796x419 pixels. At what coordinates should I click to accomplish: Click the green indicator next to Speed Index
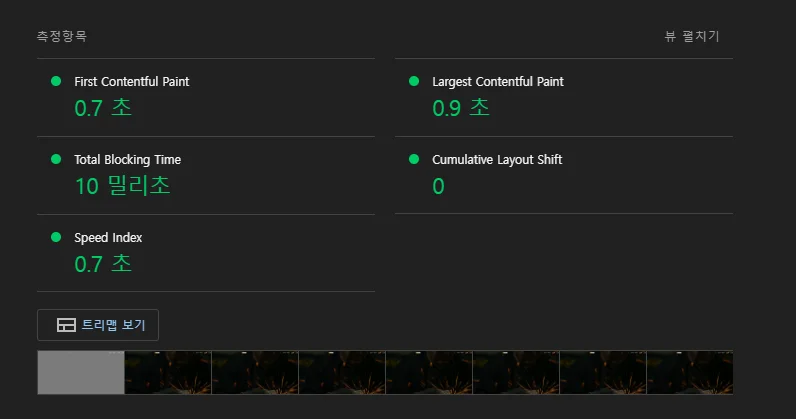click(x=56, y=237)
